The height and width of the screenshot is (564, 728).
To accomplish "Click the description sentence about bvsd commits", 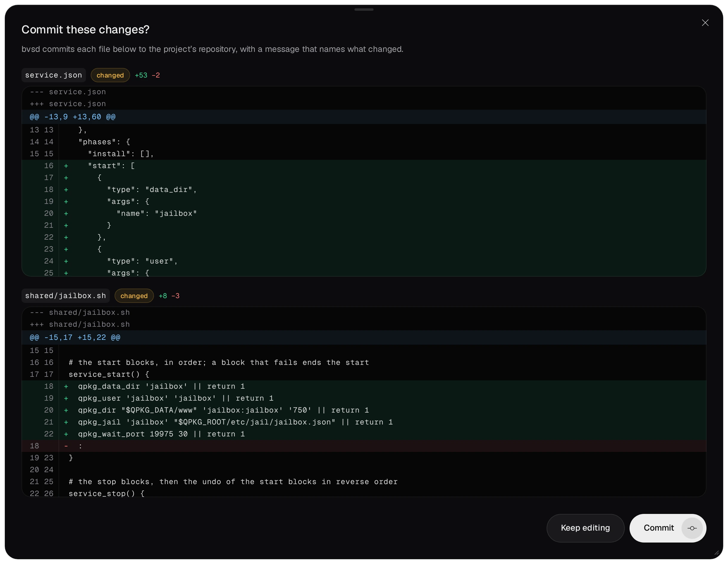I will [x=212, y=49].
